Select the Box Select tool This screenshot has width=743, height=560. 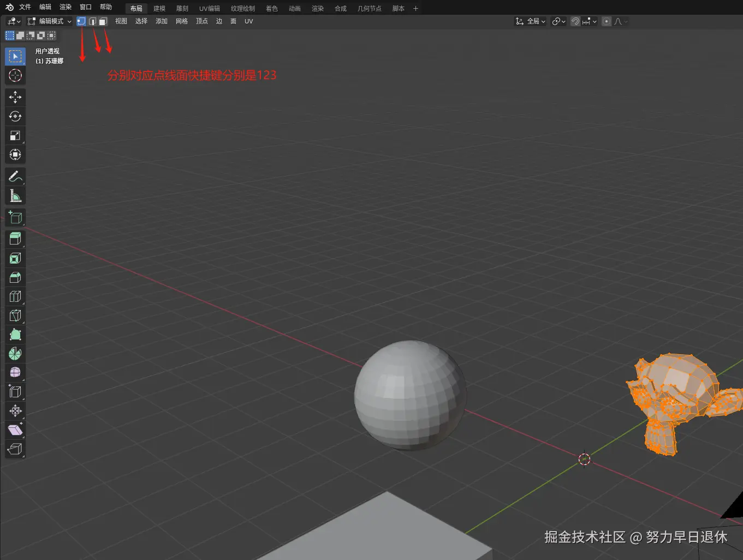[15, 56]
